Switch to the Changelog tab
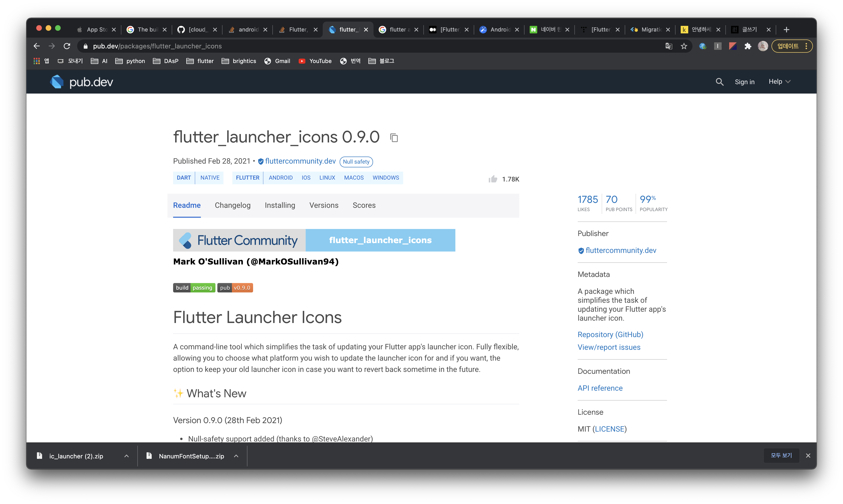The width and height of the screenshot is (843, 504). pos(232,205)
